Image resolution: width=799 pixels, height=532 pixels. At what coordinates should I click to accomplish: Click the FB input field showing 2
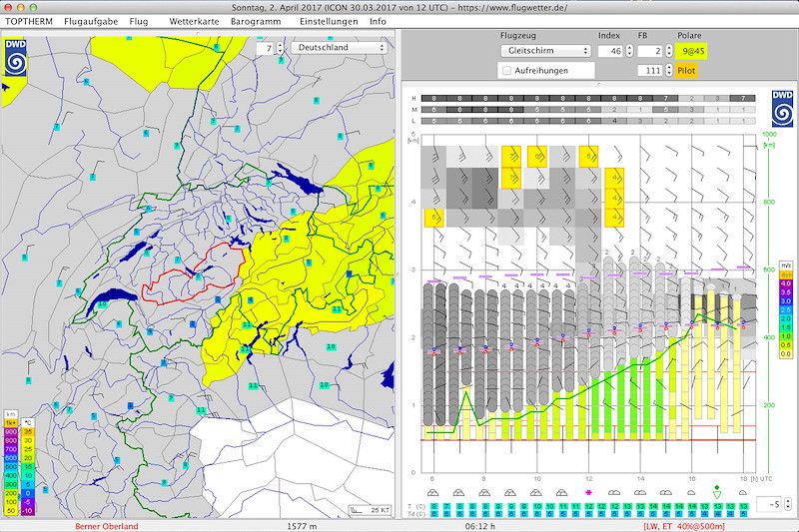(650, 51)
